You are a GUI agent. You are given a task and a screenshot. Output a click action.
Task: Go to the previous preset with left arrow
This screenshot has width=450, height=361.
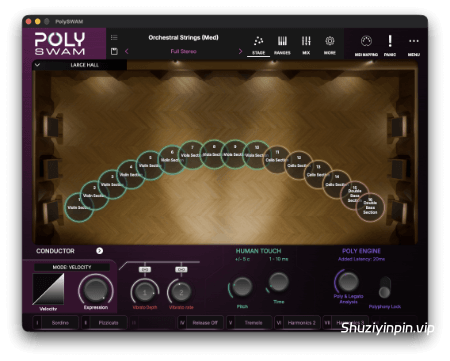127,51
